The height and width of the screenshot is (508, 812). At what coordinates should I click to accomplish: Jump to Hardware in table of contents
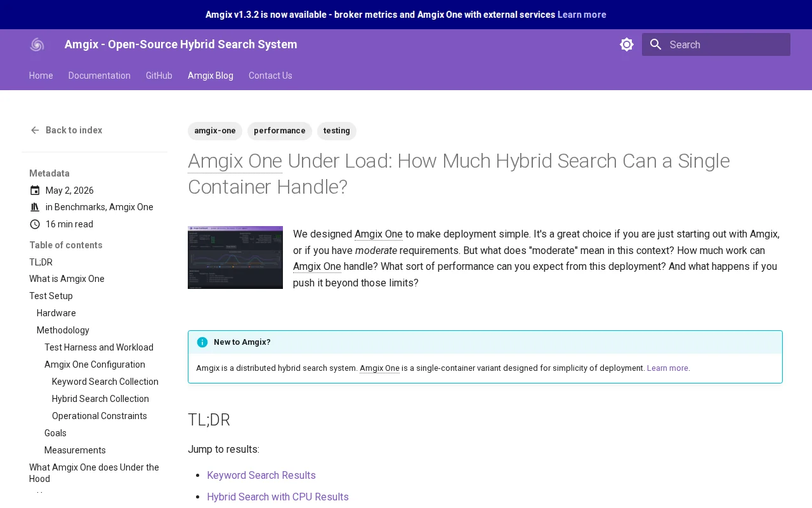point(56,313)
